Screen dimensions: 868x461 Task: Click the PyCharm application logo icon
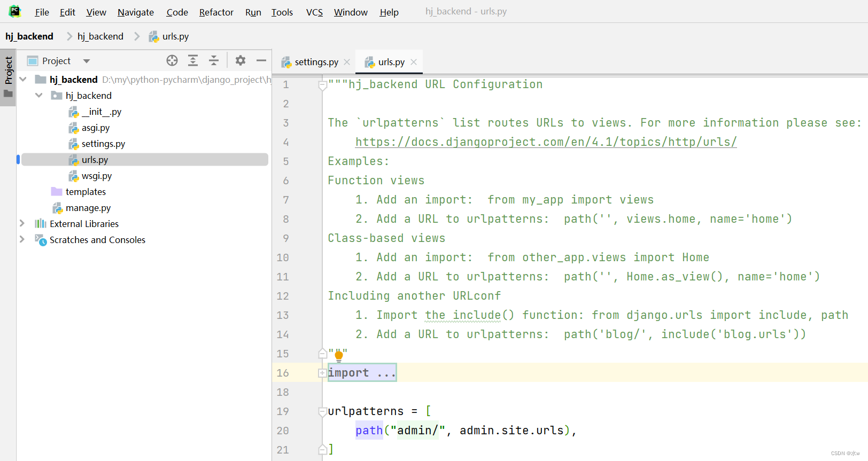click(x=15, y=11)
